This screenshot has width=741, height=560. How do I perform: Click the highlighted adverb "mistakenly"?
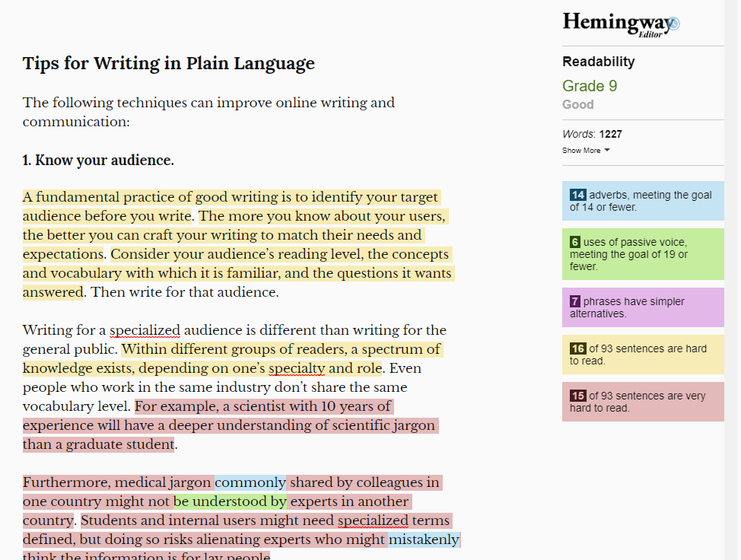coord(424,539)
